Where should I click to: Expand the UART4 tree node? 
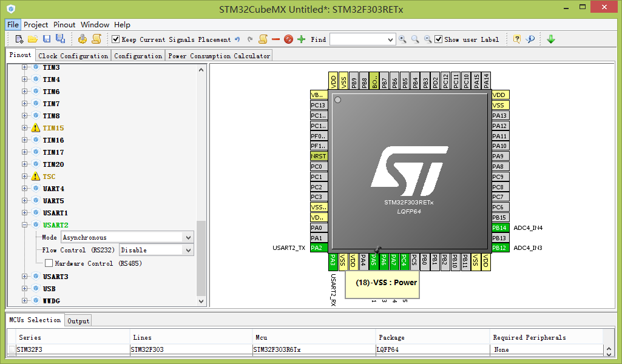(25, 188)
